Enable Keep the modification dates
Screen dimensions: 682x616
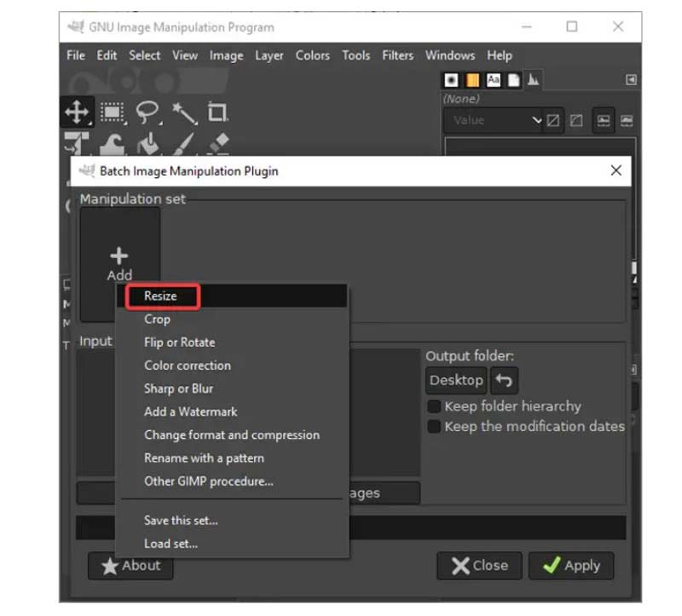tap(434, 427)
